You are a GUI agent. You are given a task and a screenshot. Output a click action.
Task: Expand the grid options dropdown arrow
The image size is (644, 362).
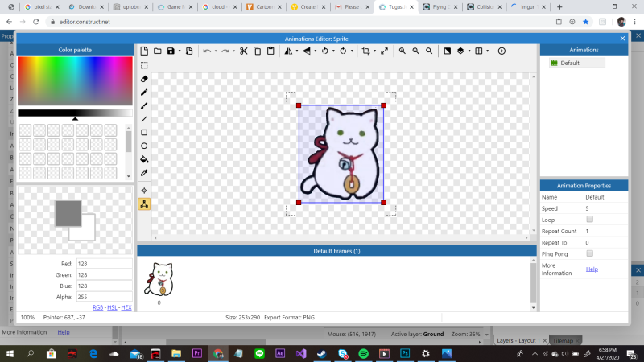[488, 51]
